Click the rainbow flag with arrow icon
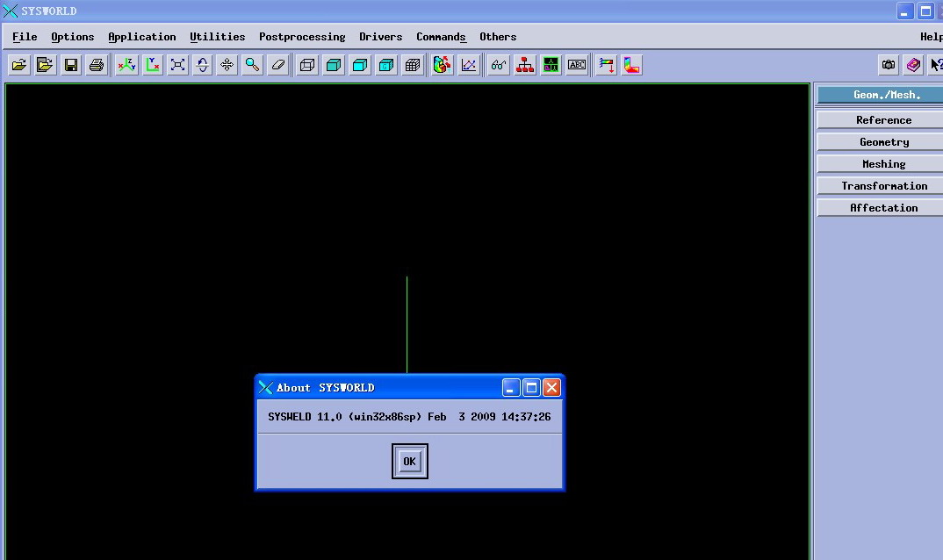The width and height of the screenshot is (943, 560). coord(606,65)
